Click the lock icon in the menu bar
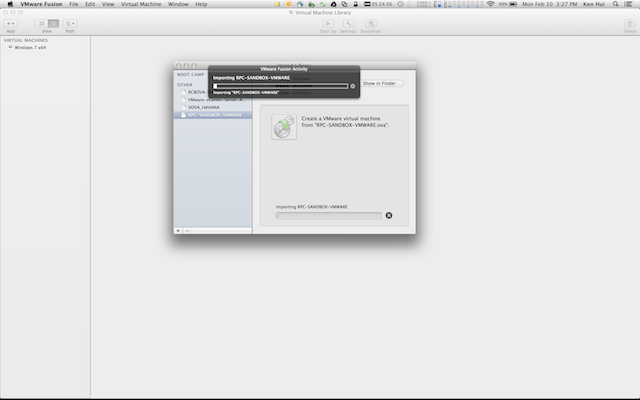The width and height of the screenshot is (640, 400). point(356,4)
